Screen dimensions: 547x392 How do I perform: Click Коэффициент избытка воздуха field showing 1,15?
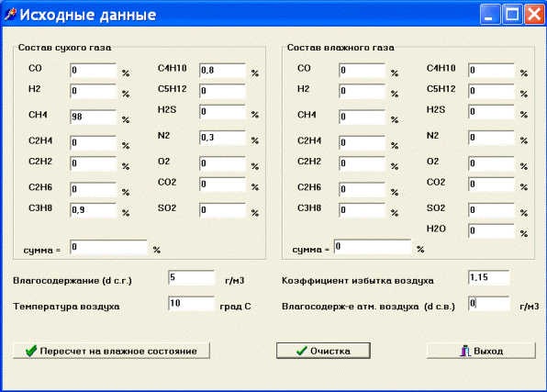pyautogui.click(x=489, y=278)
